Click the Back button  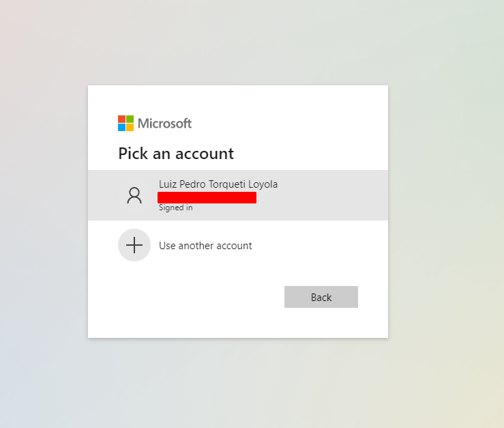tap(321, 297)
